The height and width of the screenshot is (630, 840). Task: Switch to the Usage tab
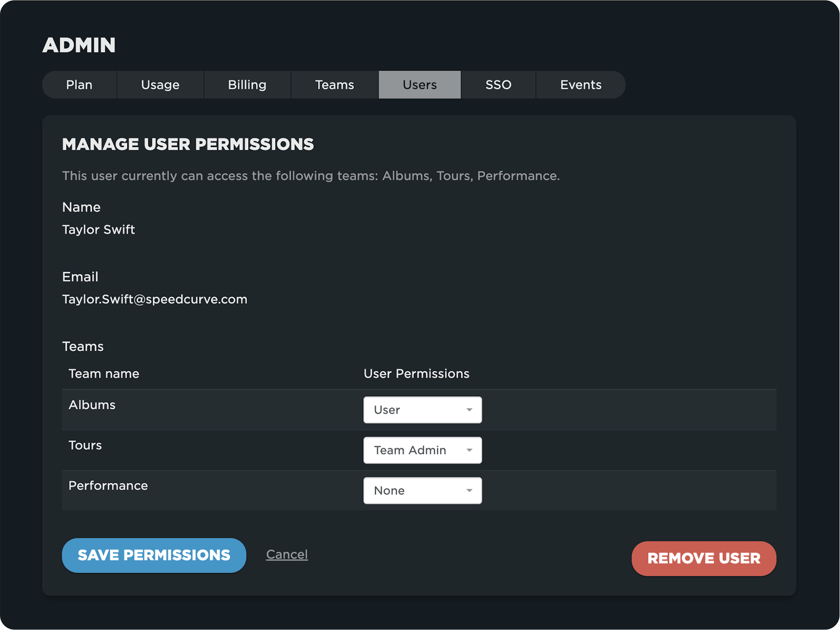160,85
